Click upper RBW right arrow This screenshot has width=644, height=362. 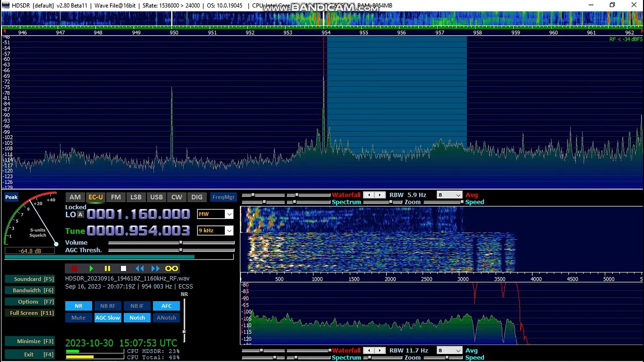[380, 195]
